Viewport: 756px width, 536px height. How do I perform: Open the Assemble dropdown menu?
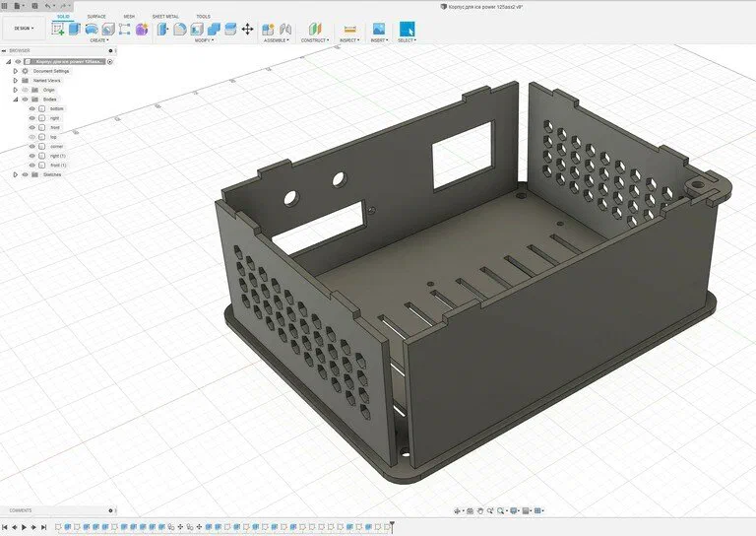277,40
